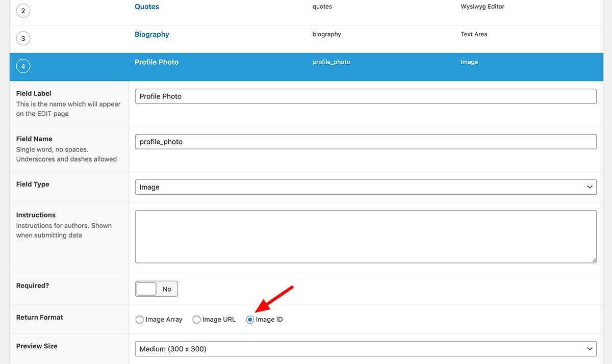The image size is (612, 364).
Task: Click inside the Instructions textarea
Action: click(365, 237)
